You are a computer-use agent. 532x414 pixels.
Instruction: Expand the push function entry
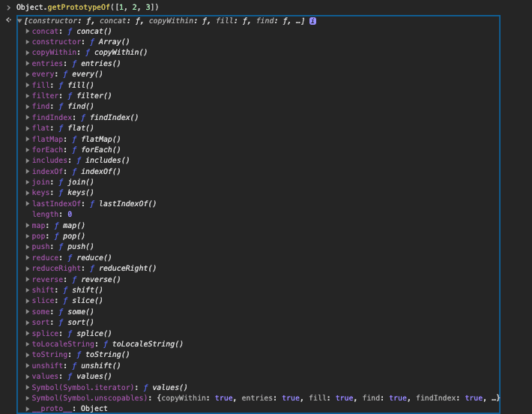point(28,247)
